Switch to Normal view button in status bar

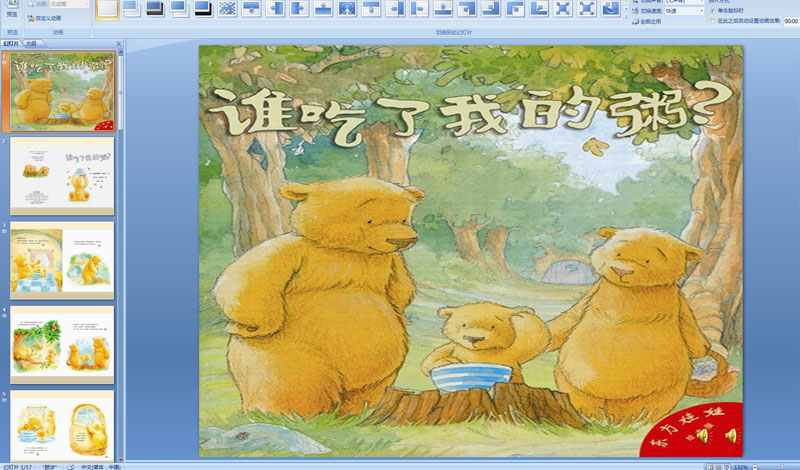click(x=711, y=467)
